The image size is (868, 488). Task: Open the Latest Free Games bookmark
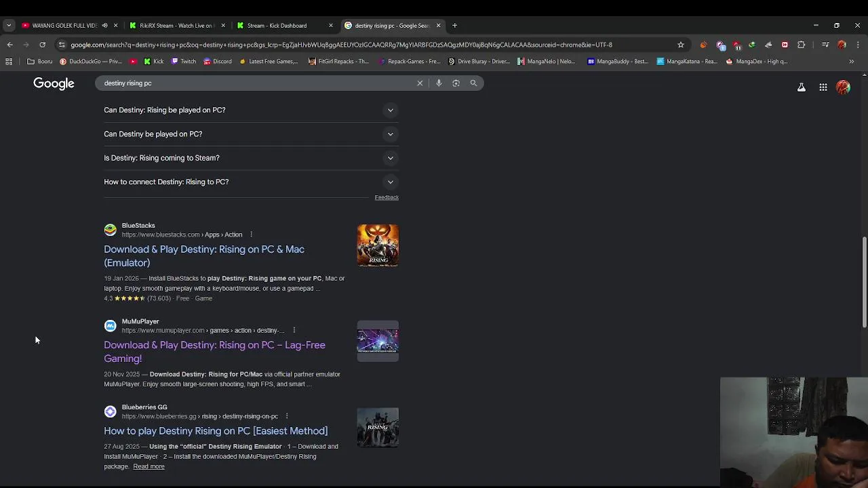pos(269,61)
